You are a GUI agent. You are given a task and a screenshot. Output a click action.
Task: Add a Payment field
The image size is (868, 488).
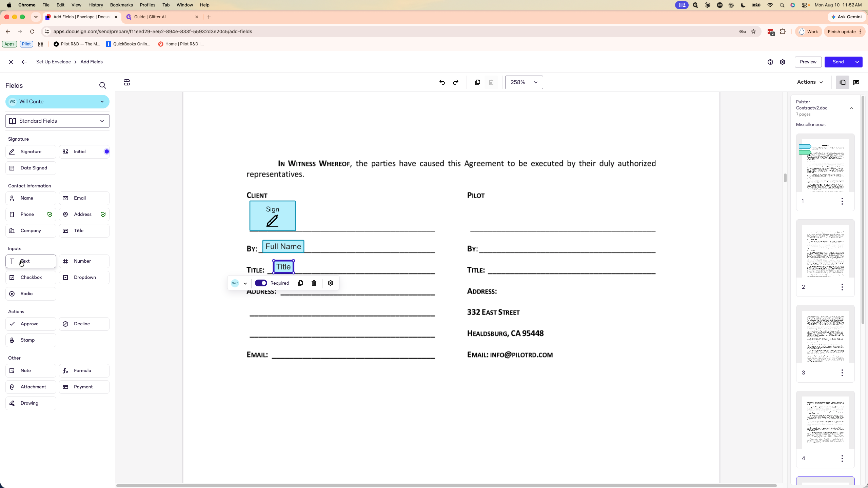click(84, 387)
